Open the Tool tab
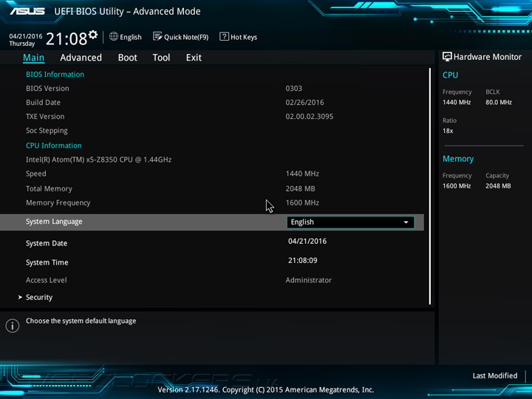 click(x=161, y=58)
